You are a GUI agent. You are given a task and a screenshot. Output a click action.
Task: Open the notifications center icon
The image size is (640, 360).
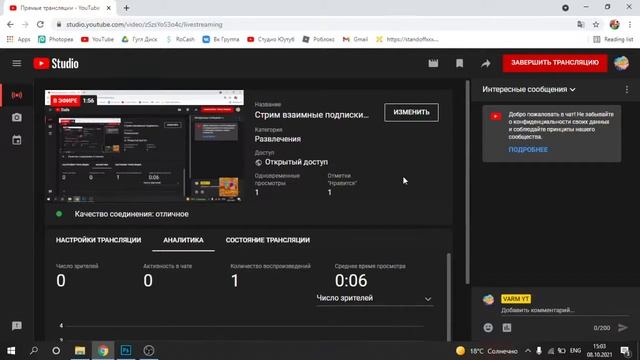[x=624, y=351]
